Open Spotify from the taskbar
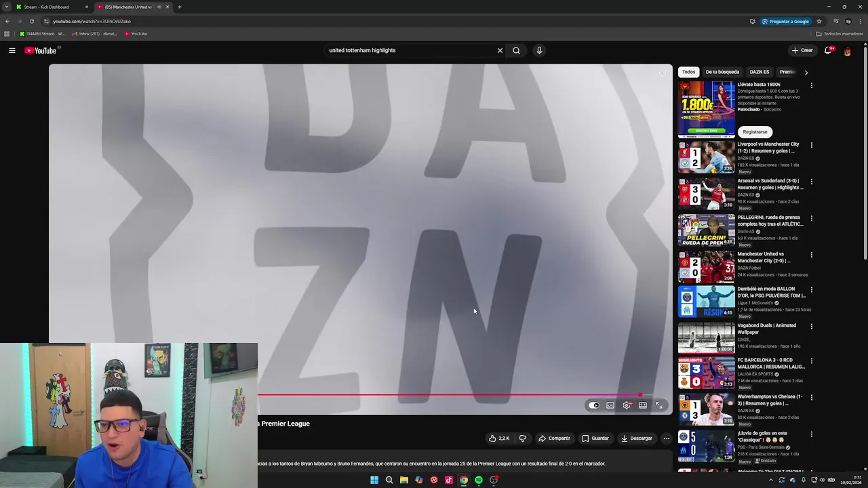Viewport: 868px width, 488px height. point(479,480)
